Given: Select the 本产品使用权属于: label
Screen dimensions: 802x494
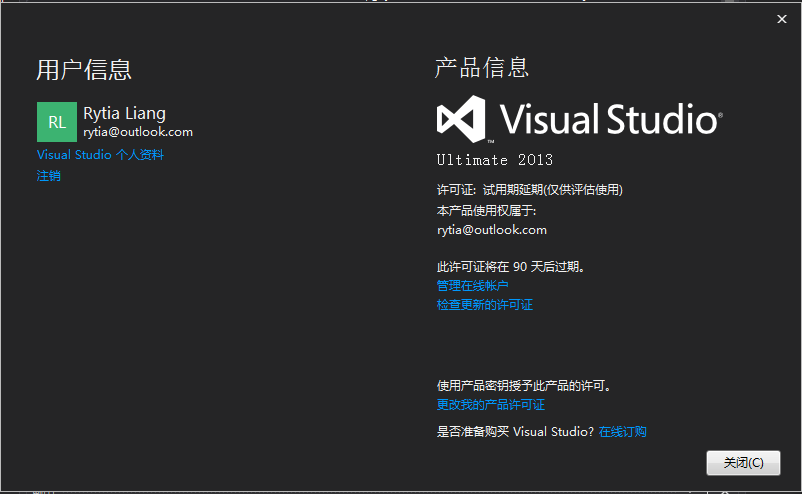Looking at the screenshot, I should pos(486,211).
